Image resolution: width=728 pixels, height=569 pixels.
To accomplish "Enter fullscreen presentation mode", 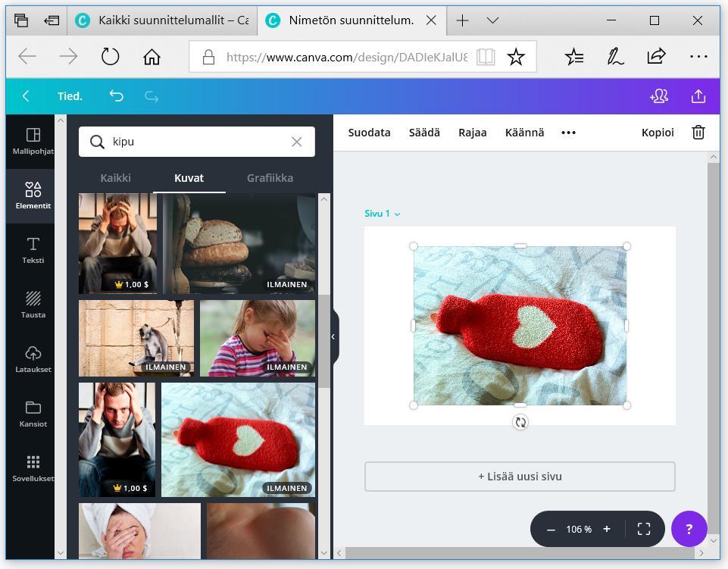I will point(643,529).
